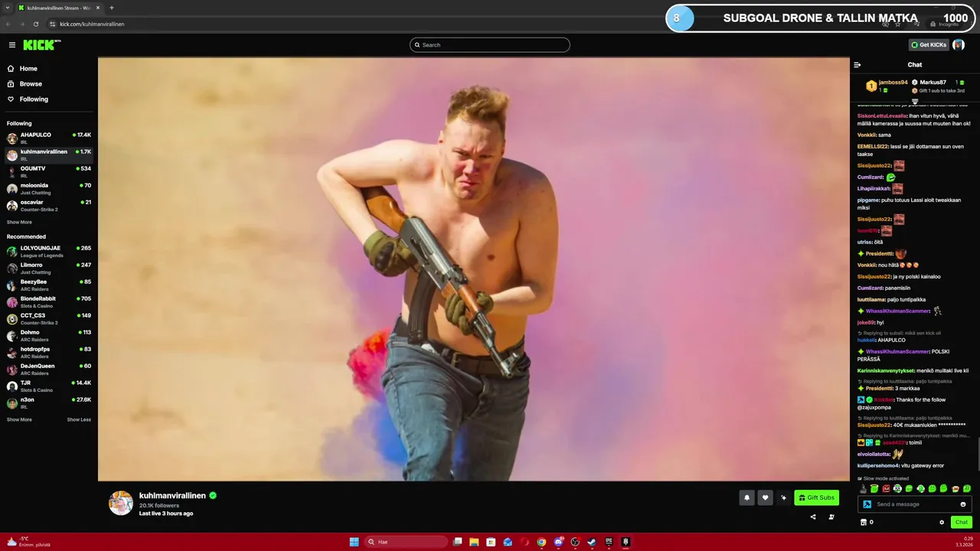Open BeezyBee recommended channel
This screenshot has width=980, height=551.
pyautogui.click(x=49, y=285)
